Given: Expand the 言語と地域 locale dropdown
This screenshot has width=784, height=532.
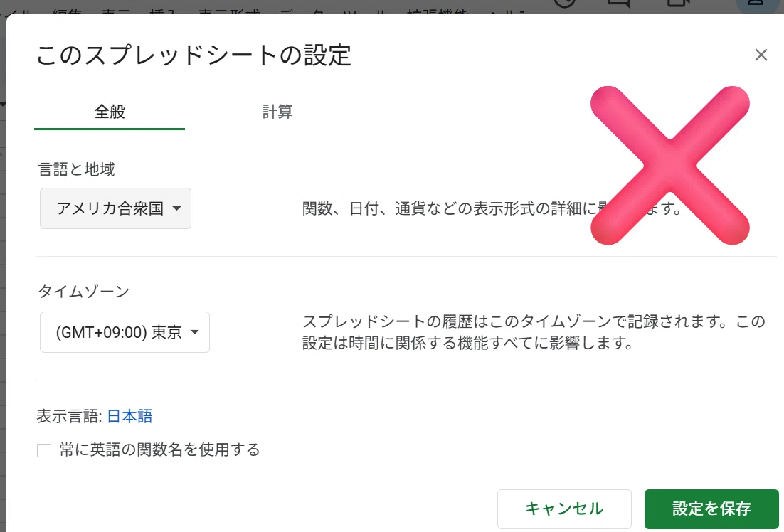Looking at the screenshot, I should click(x=115, y=208).
